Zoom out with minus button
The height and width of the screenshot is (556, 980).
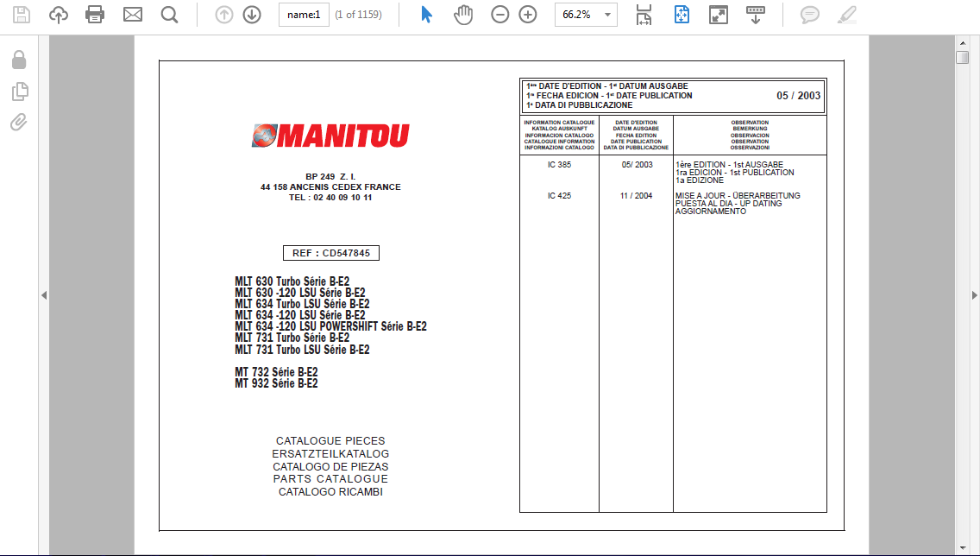(500, 15)
